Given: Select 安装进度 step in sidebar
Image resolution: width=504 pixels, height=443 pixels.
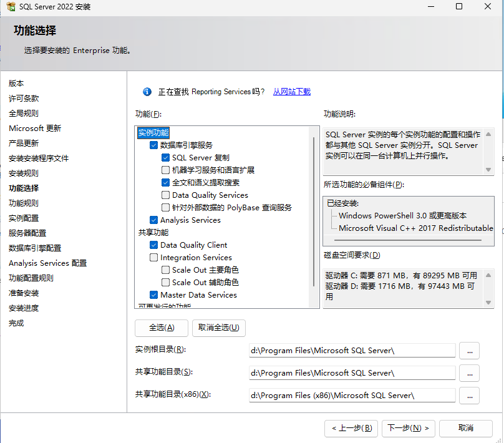Looking at the screenshot, I should [24, 308].
